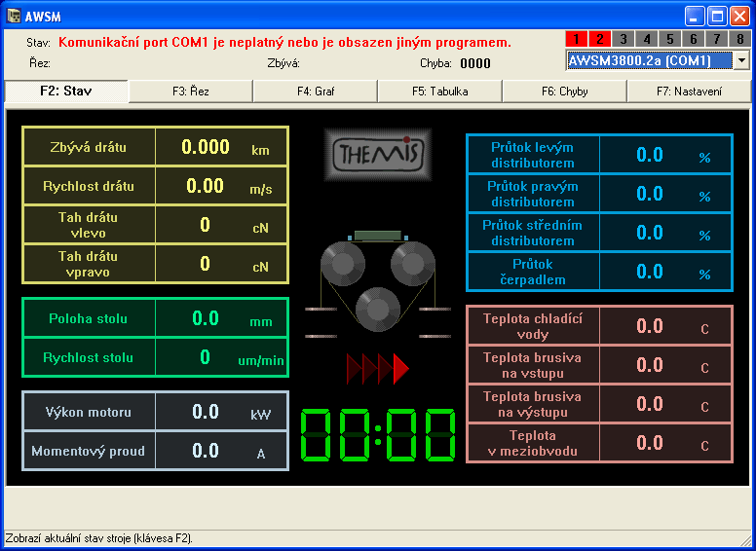Select the F2: Stav tab
The height and width of the screenshot is (551, 756).
[x=66, y=92]
